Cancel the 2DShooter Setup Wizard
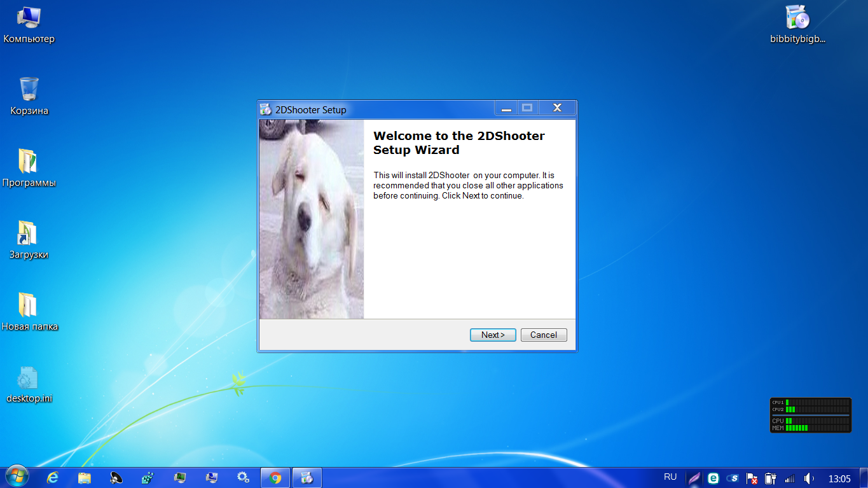Viewport: 868px width, 488px height. click(544, 335)
